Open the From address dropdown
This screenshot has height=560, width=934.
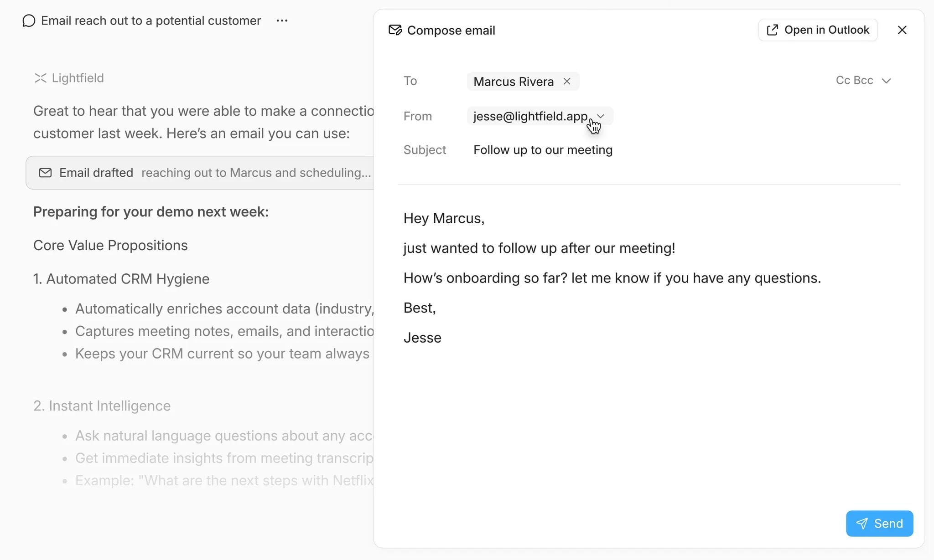coord(601,116)
